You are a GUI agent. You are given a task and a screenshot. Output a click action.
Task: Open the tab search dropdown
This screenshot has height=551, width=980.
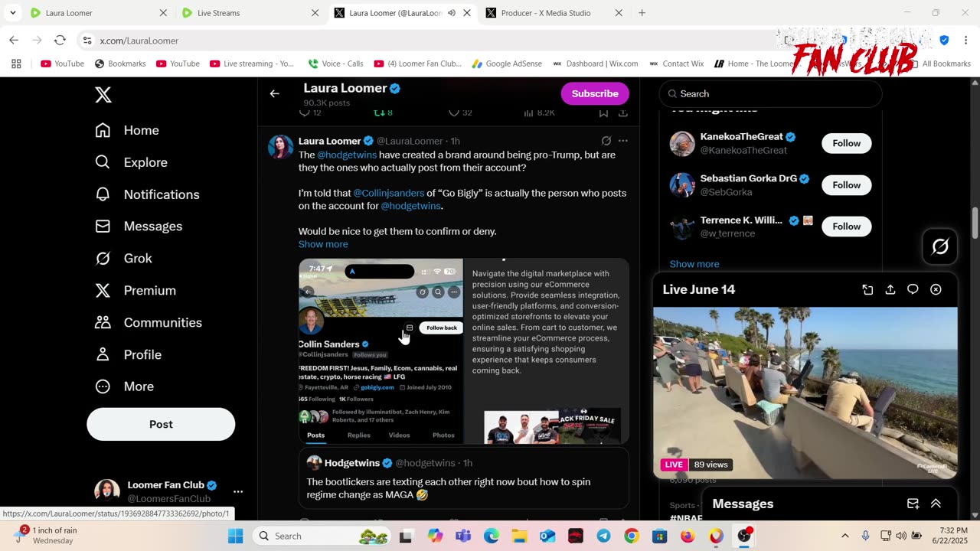point(12,13)
